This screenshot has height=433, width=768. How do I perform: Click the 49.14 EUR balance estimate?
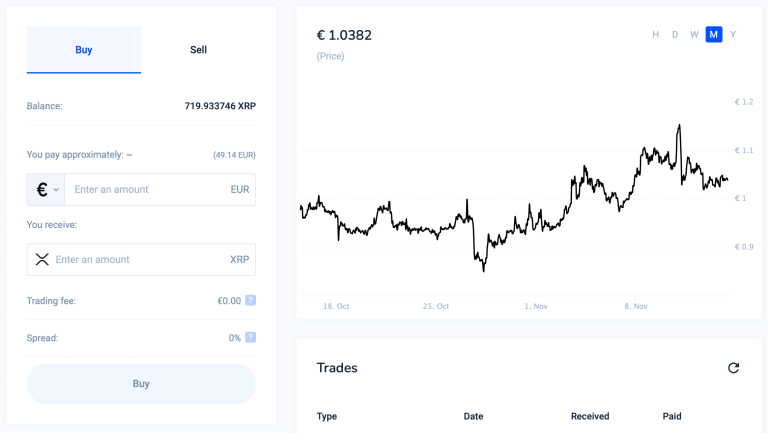pos(234,155)
